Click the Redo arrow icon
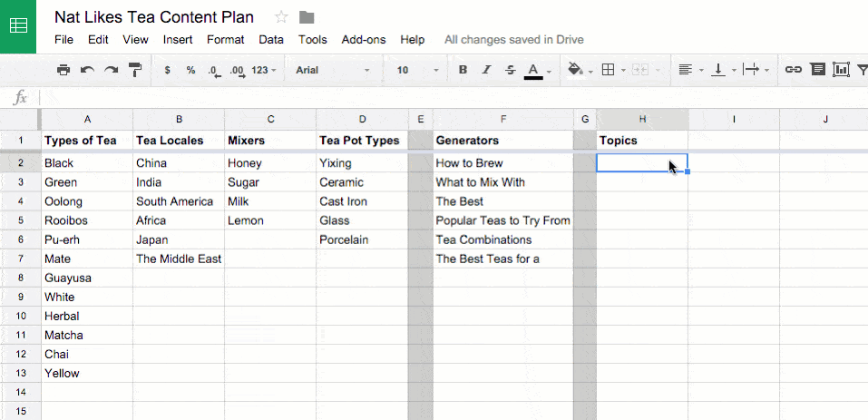 coord(112,70)
